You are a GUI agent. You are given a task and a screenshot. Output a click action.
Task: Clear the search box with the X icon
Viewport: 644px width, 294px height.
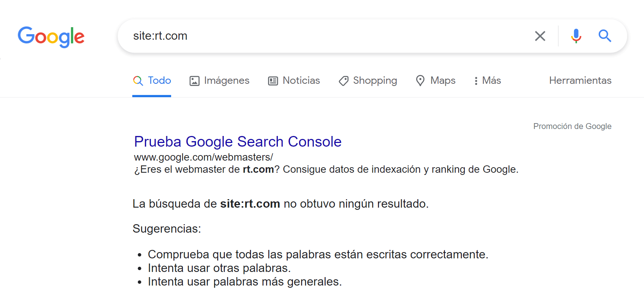pos(540,36)
